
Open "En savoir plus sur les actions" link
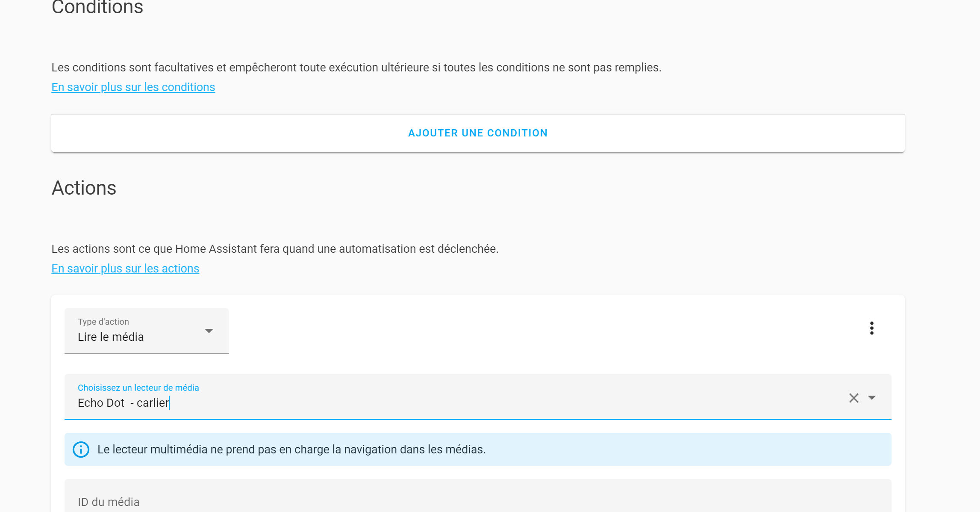(125, 269)
